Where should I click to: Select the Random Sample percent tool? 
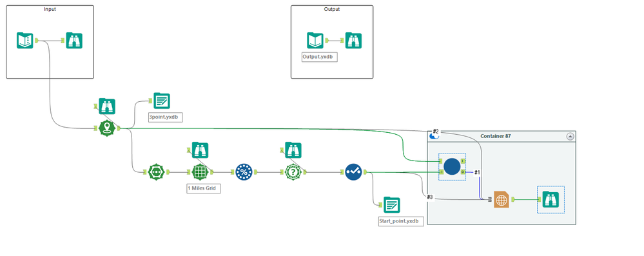click(x=244, y=172)
